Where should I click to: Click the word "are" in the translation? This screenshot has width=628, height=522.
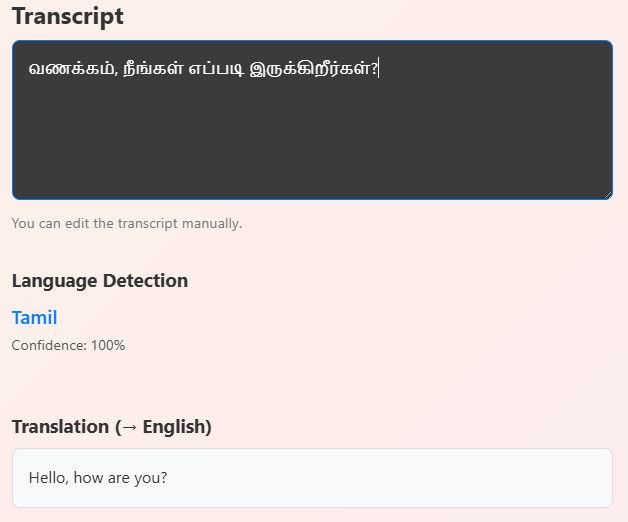coord(118,478)
